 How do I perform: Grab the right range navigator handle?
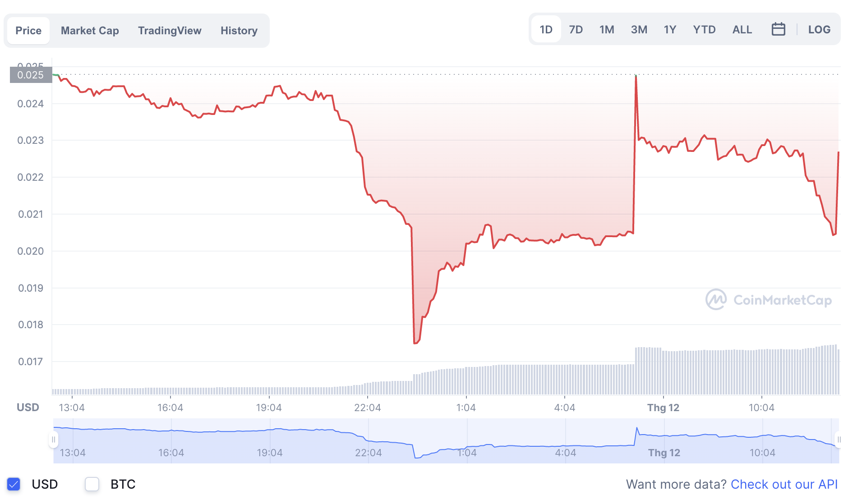point(839,440)
